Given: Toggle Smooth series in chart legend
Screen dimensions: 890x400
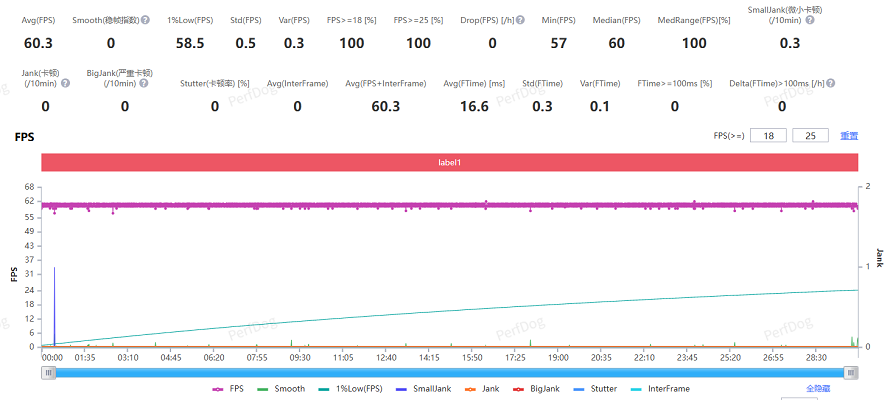Looking at the screenshot, I should 281,389.
